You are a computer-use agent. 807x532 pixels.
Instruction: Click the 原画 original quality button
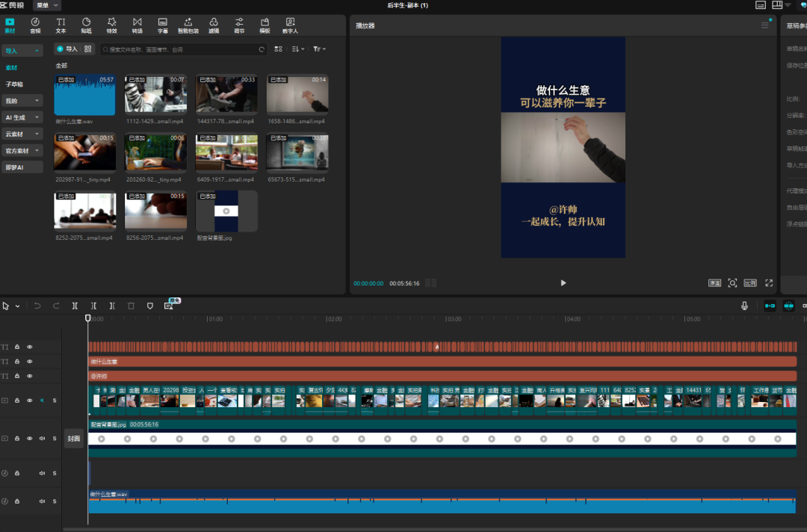tap(714, 283)
